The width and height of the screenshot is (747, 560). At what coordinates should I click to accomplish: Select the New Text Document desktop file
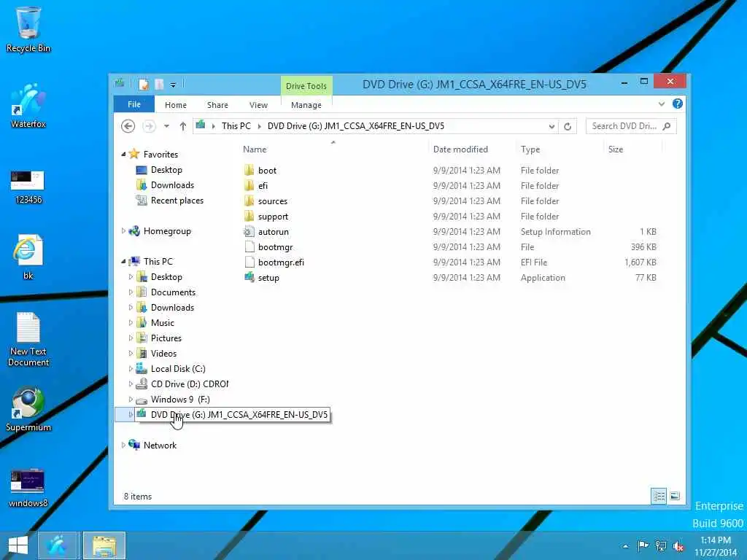(x=28, y=339)
